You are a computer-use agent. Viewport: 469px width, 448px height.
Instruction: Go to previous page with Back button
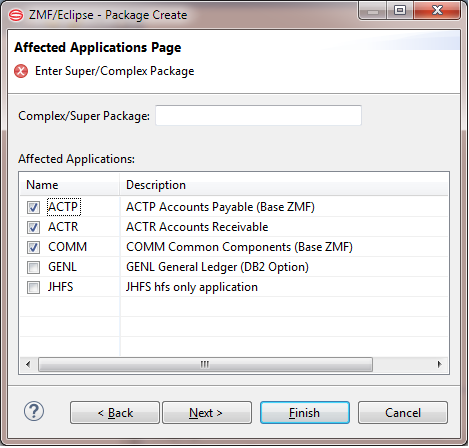point(115,413)
